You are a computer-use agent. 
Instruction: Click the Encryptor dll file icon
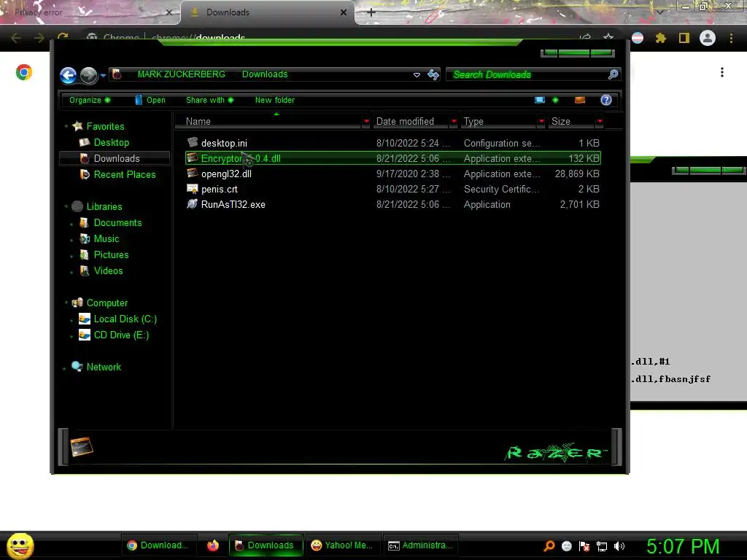pos(193,157)
